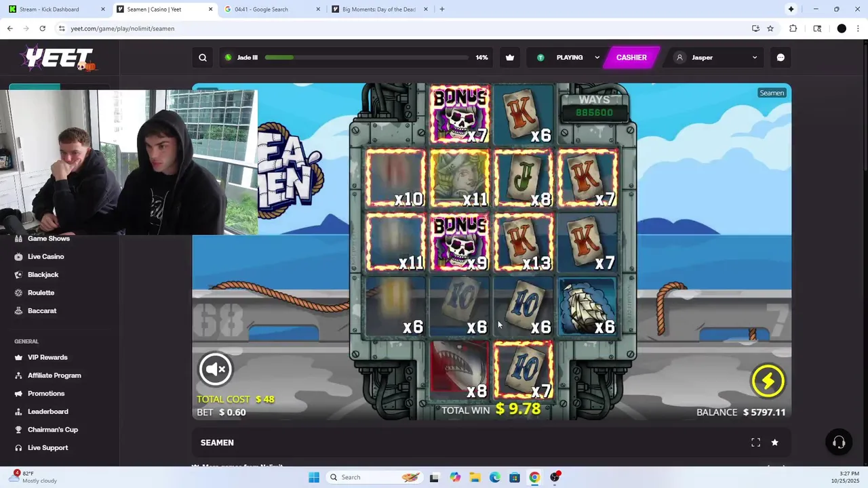Open OBS Studio from the taskbar
The height and width of the screenshot is (488, 868).
[555, 477]
